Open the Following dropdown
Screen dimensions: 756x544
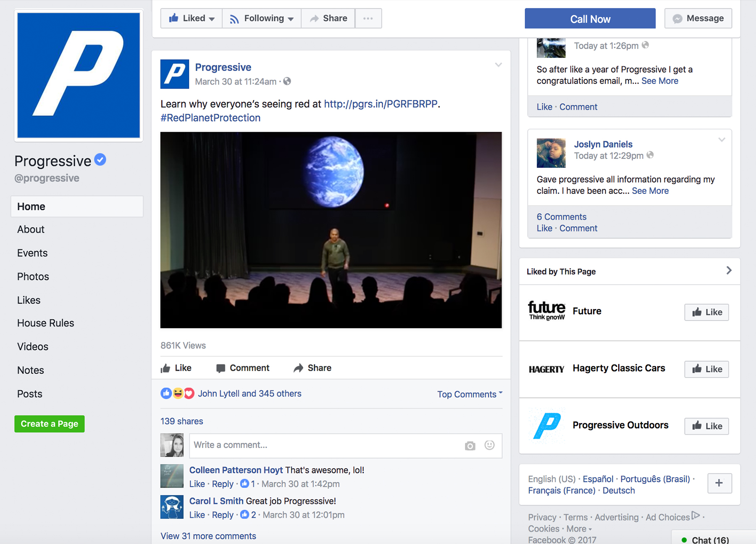[x=262, y=18]
